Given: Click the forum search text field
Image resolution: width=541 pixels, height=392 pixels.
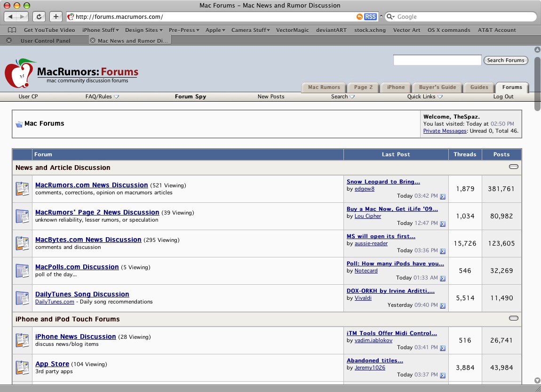Looking at the screenshot, I should coord(437,60).
